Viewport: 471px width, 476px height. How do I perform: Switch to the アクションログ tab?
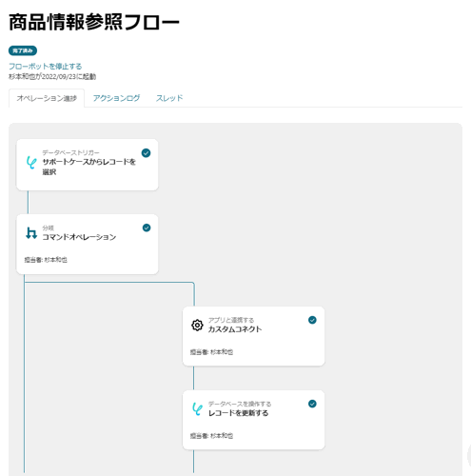click(116, 98)
